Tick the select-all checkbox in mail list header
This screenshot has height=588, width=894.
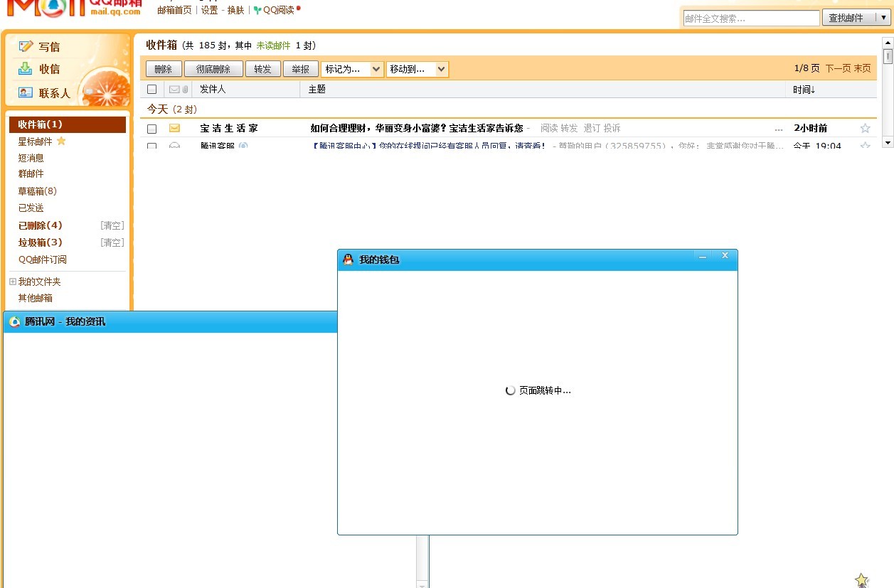[x=151, y=90]
